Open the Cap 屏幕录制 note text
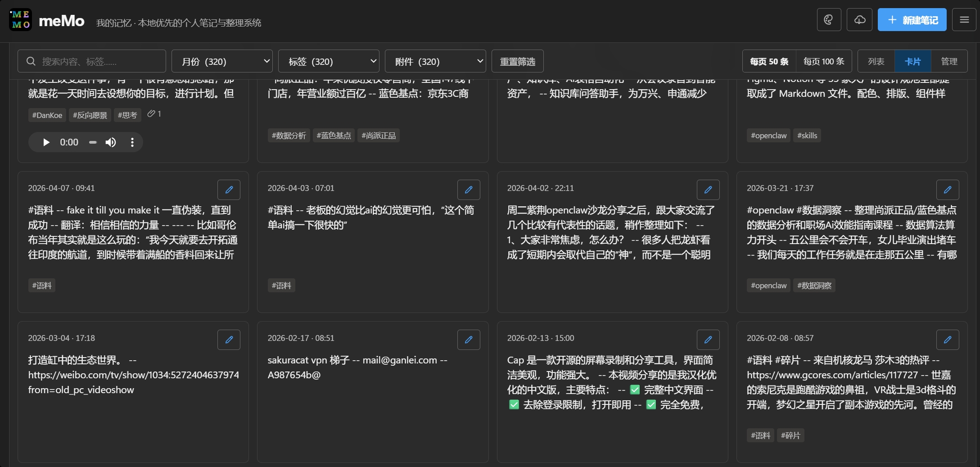Screen dimensions: 980x467 (x=611, y=382)
